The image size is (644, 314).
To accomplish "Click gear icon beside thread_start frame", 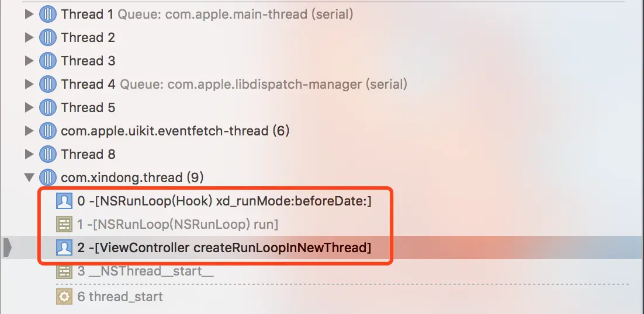I will tap(64, 297).
